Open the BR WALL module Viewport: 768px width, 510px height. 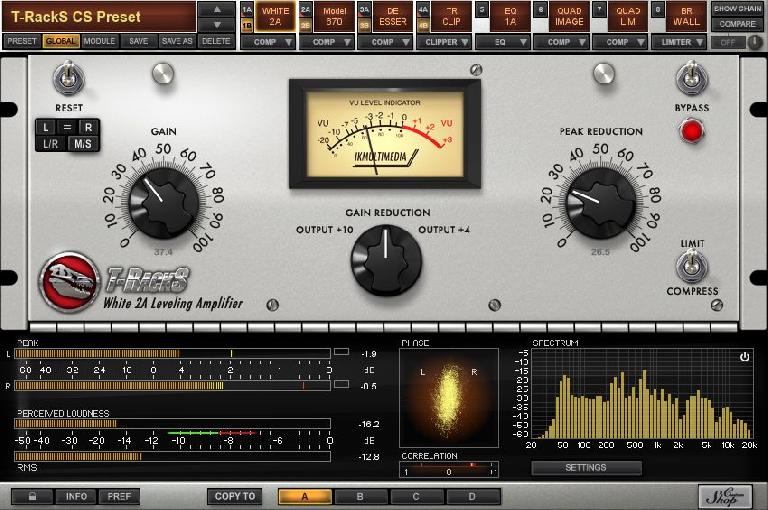[x=687, y=17]
